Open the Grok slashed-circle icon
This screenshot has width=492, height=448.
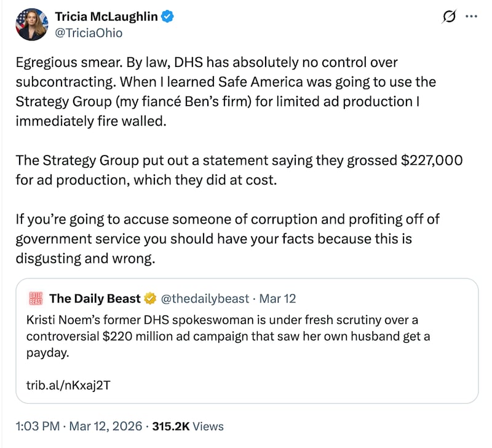(x=450, y=17)
